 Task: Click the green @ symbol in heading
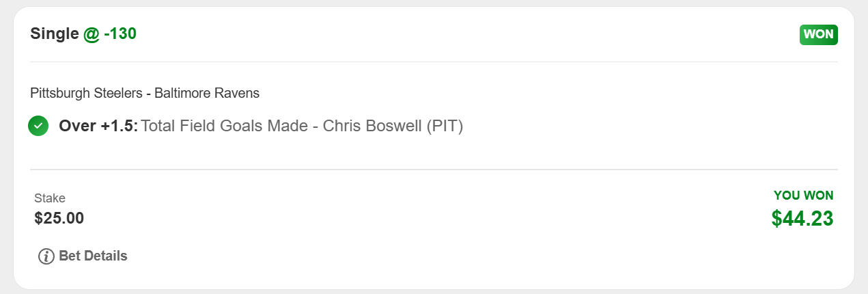tap(92, 34)
